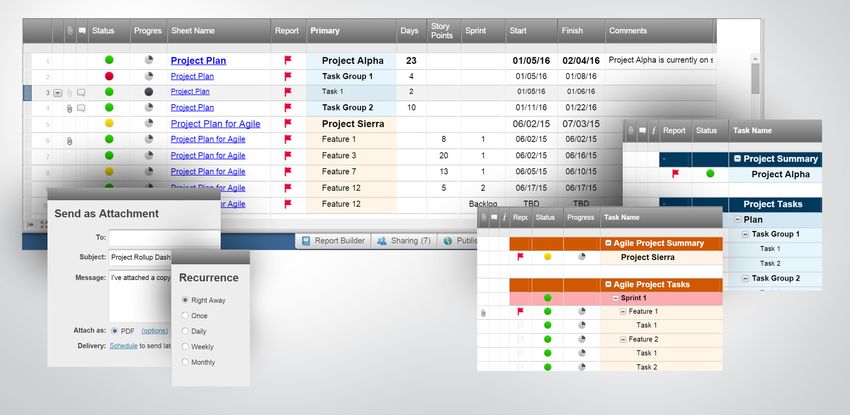Open comment bubble in Task 1 report row
850x415 pixels.
[x=81, y=93]
